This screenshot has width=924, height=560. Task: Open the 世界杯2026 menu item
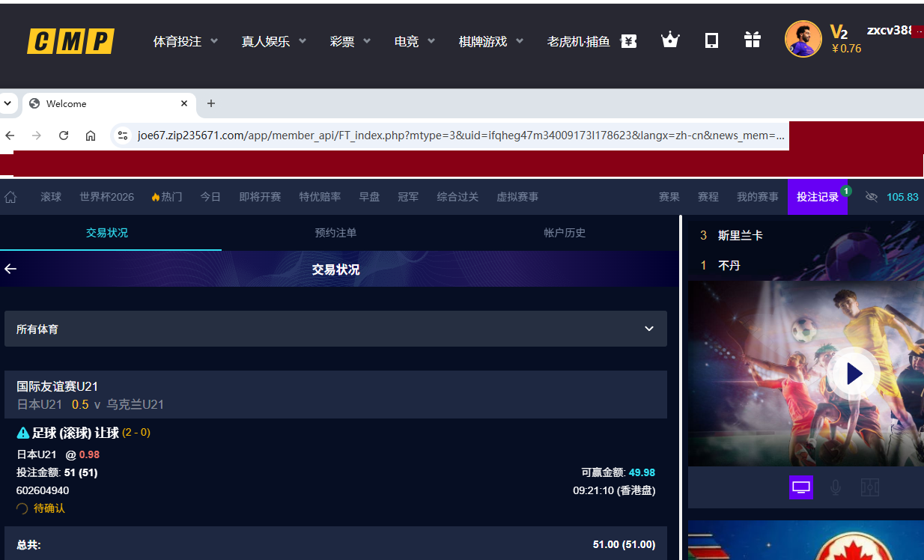pyautogui.click(x=107, y=197)
